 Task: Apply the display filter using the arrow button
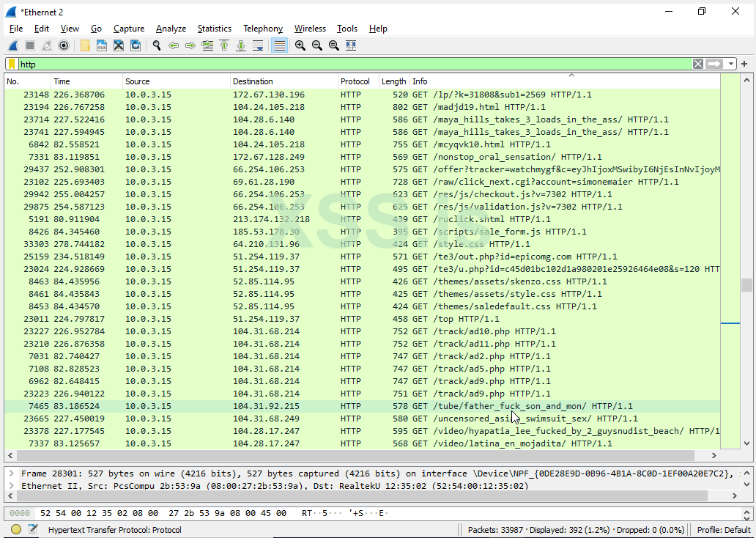tap(715, 64)
